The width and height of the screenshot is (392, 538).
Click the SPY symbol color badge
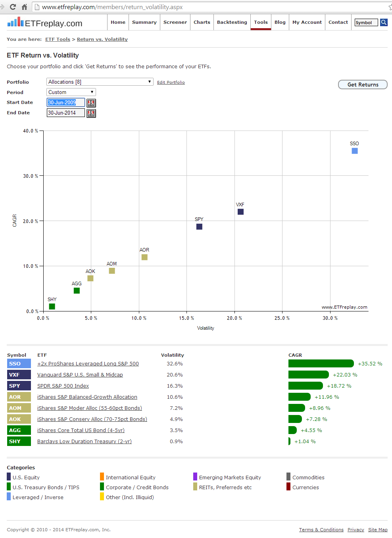[x=19, y=386]
